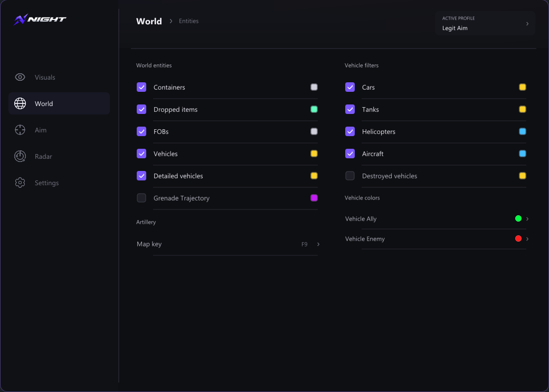
Task: Click the gear icon beside Settings
Action: [20, 183]
